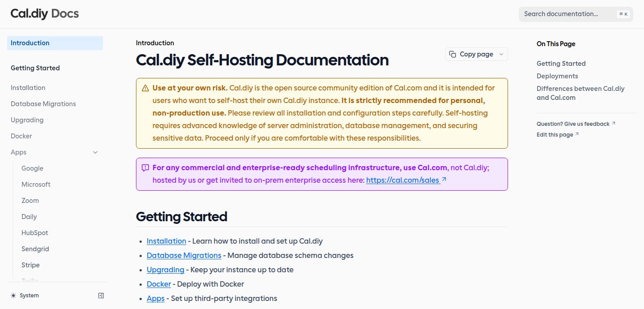Follow the Apps content link
Screen dimensions: 644x309
click(x=156, y=298)
